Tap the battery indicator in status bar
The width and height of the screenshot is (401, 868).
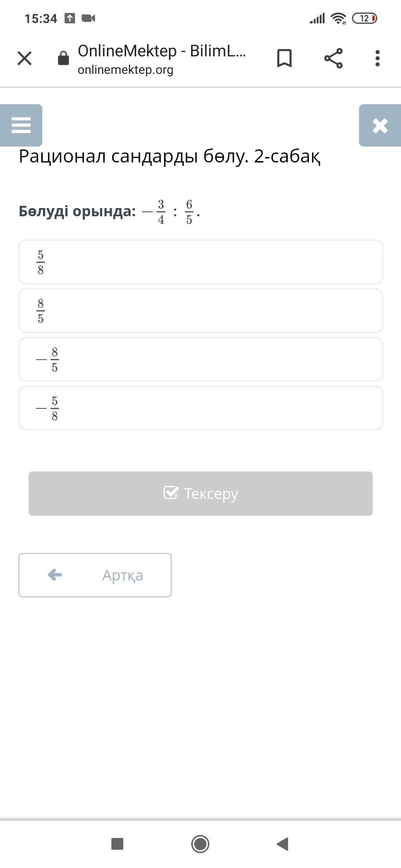(x=364, y=18)
